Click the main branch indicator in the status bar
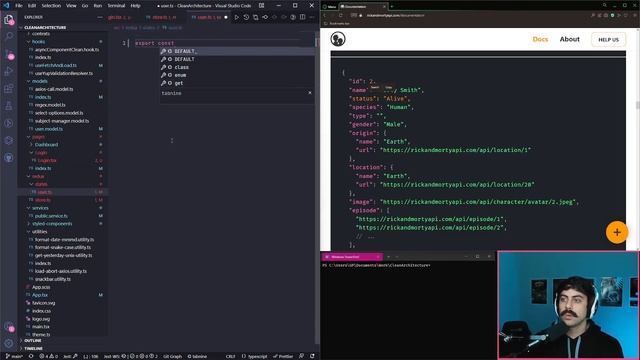The height and width of the screenshot is (360, 640). click(x=14, y=356)
